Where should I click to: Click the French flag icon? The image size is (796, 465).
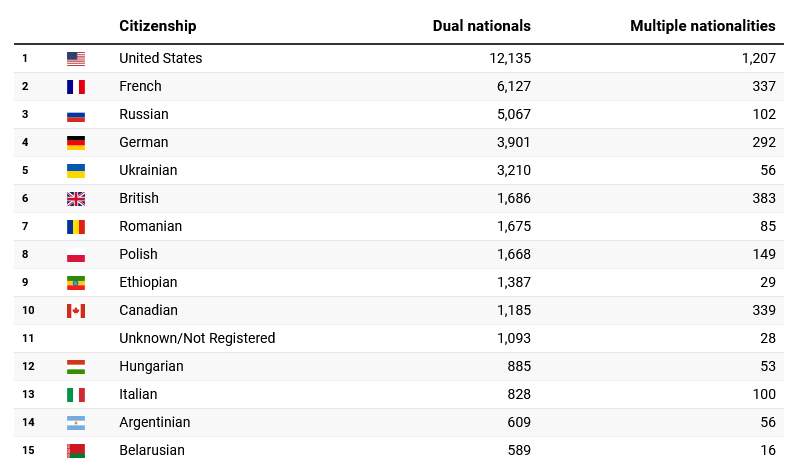pyautogui.click(x=76, y=87)
